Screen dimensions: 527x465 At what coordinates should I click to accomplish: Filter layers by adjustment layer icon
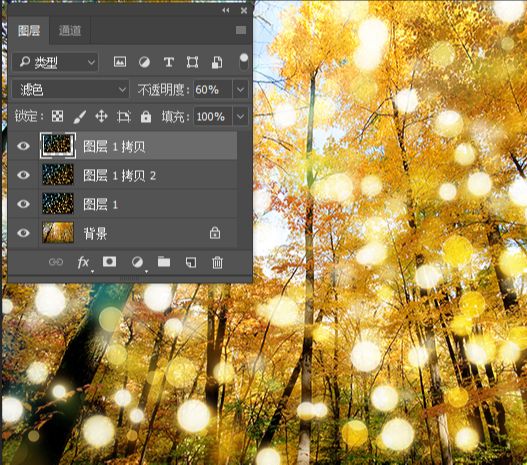tap(145, 62)
